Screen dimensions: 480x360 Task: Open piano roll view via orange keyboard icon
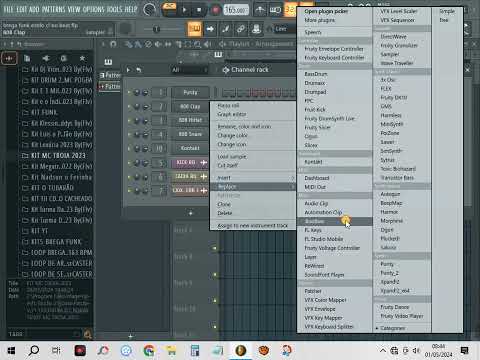point(195,29)
